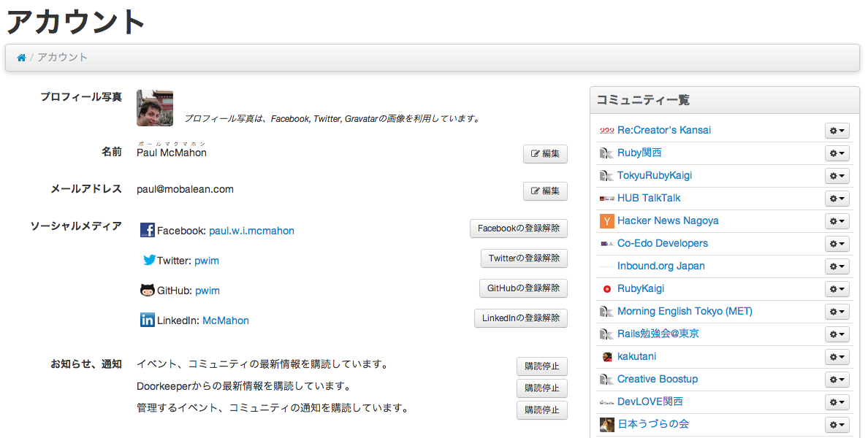Open gear dropdown for Hacker News Nagoya

point(837,221)
